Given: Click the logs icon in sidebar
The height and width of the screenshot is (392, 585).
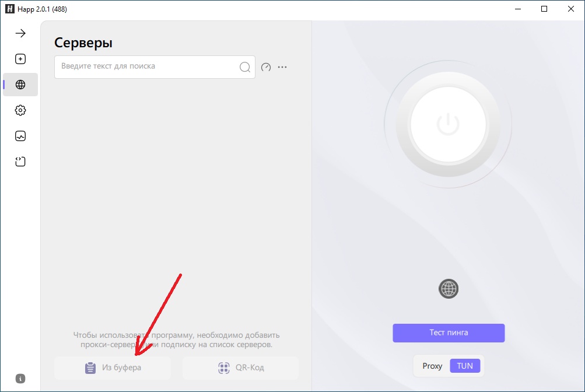Looking at the screenshot, I should (20, 162).
